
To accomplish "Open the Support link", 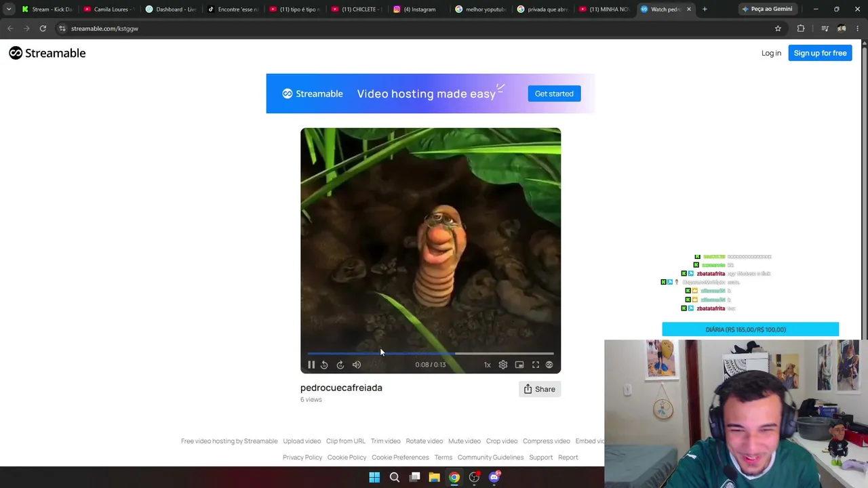I will point(541,457).
